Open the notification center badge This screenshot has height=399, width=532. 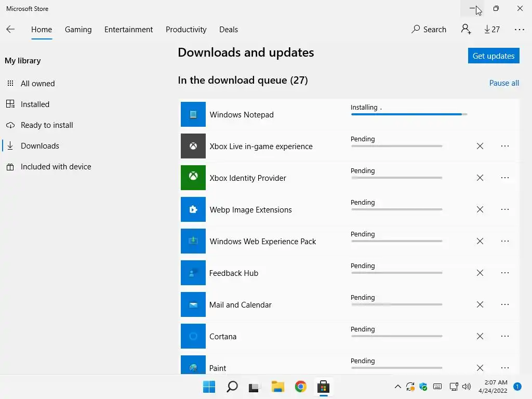(517, 386)
